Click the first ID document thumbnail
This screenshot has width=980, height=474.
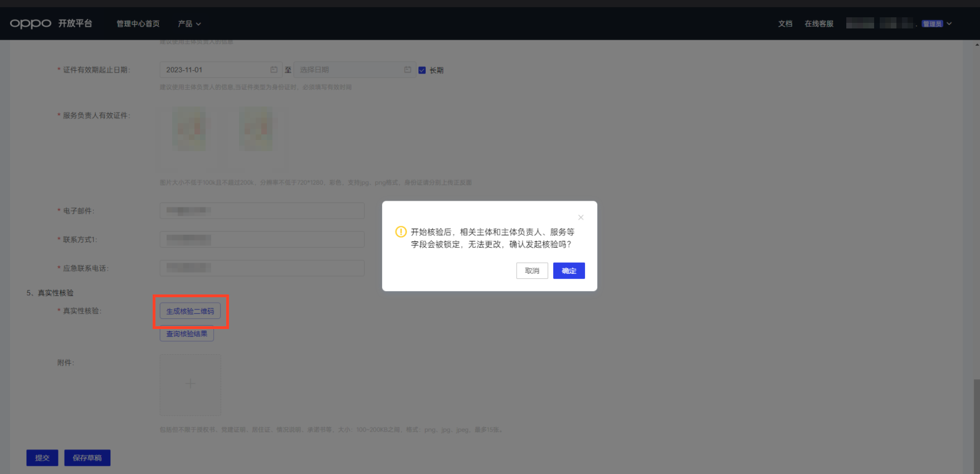[x=189, y=129]
